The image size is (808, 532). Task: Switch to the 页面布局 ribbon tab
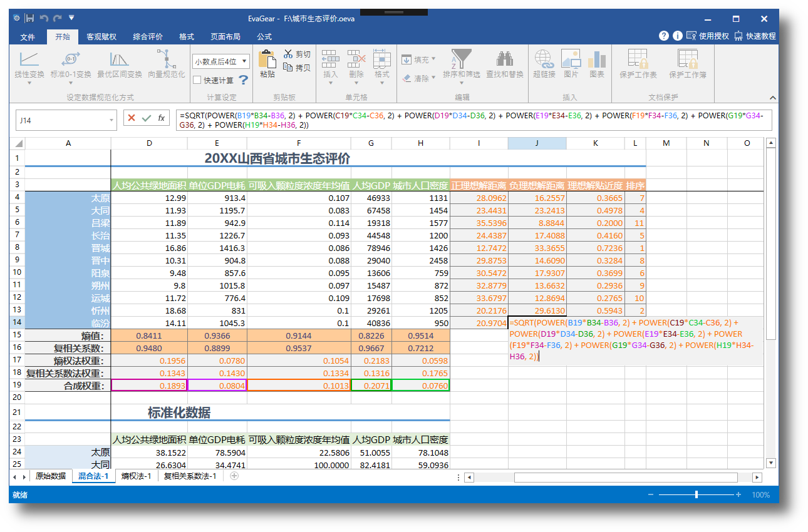(x=225, y=37)
